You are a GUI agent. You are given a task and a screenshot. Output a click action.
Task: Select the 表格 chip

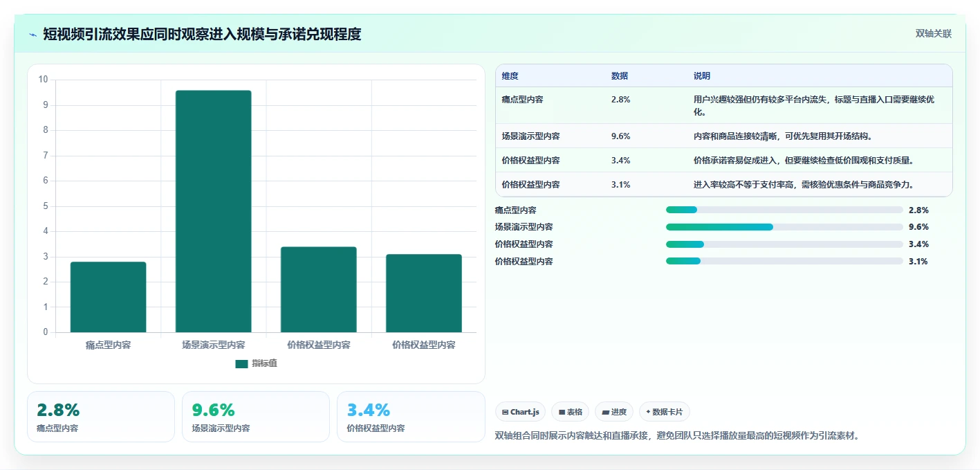click(570, 412)
